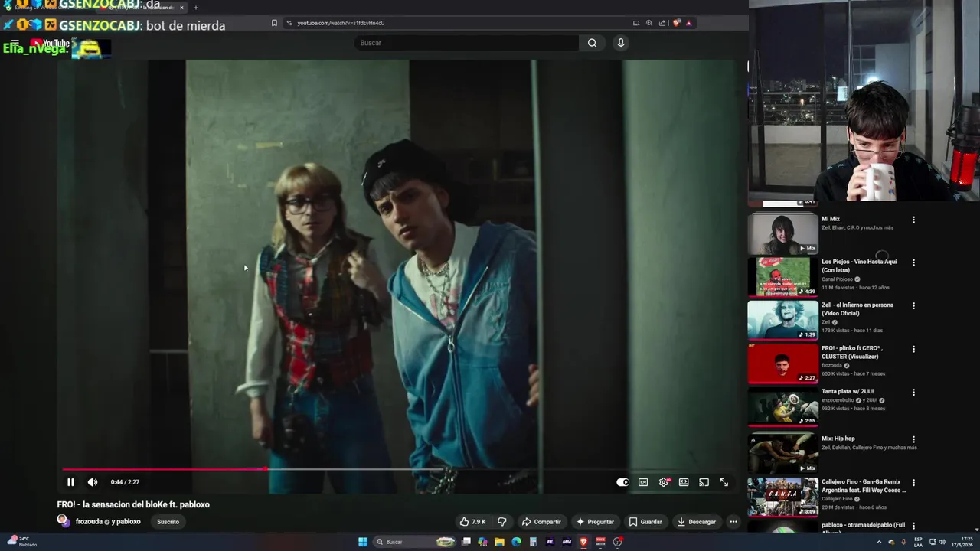
Task: Click the browser address bar URL
Action: tap(341, 23)
